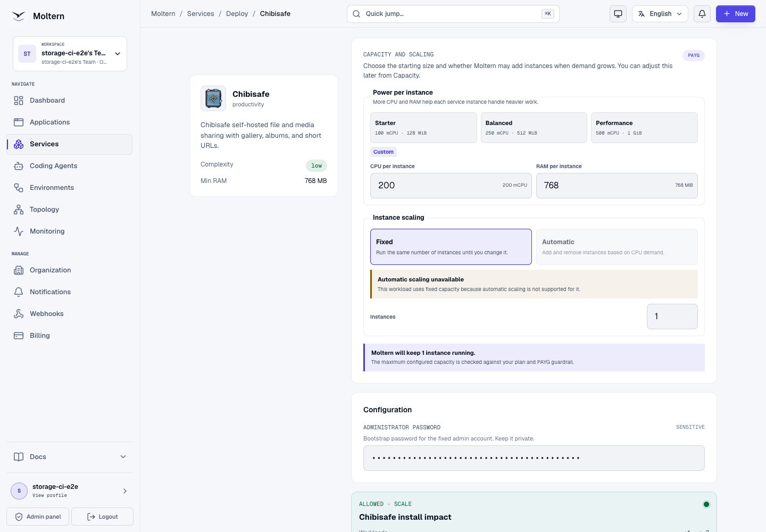The height and width of the screenshot is (532, 766).
Task: Open the workspace switcher dropdown
Action: (70, 54)
